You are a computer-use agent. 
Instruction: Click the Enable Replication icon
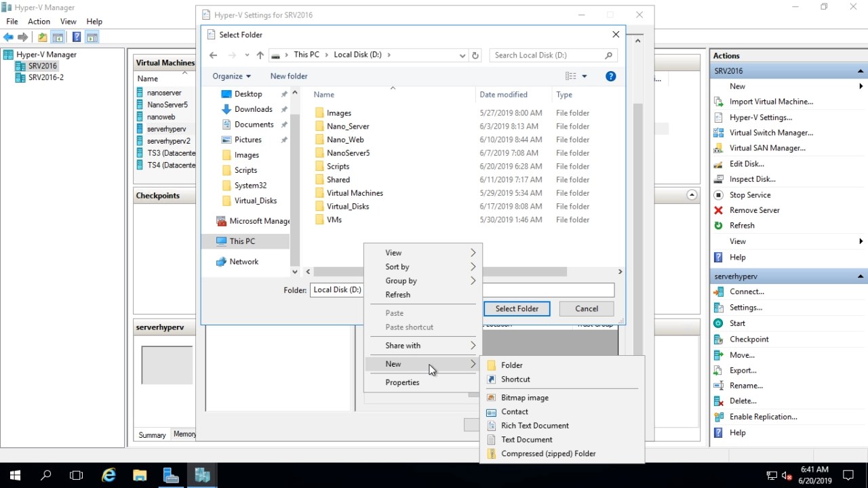tap(718, 417)
